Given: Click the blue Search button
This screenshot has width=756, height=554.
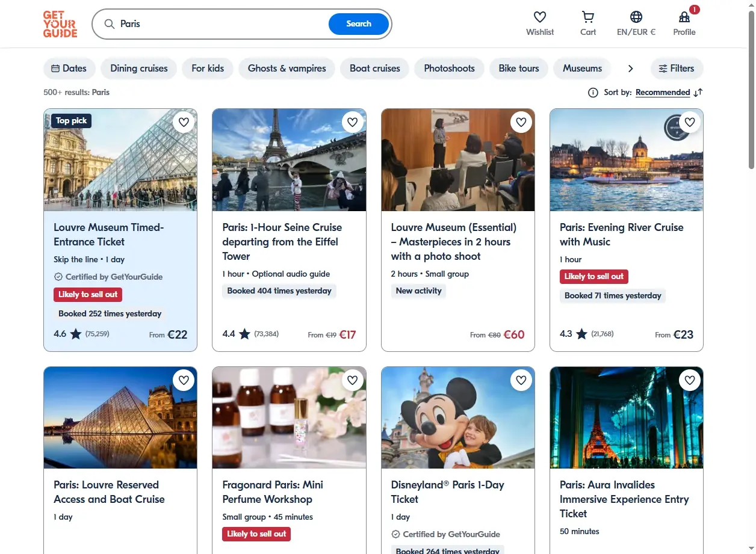Looking at the screenshot, I should point(359,24).
